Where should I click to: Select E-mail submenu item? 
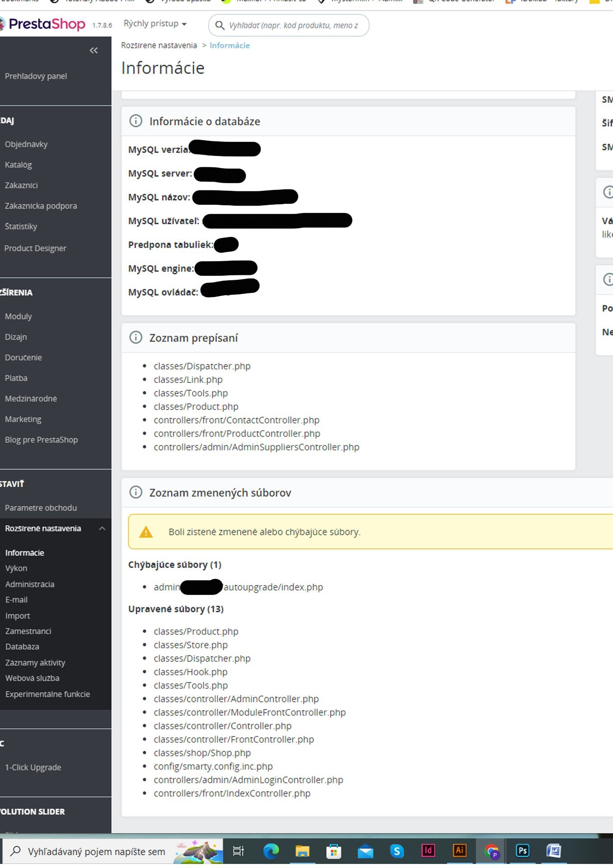(x=16, y=599)
